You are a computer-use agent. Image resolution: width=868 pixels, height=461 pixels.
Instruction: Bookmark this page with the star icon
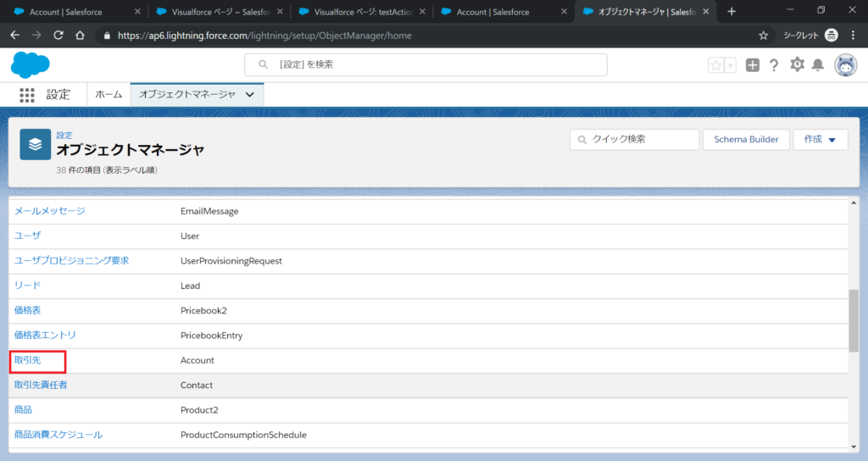[x=763, y=36]
